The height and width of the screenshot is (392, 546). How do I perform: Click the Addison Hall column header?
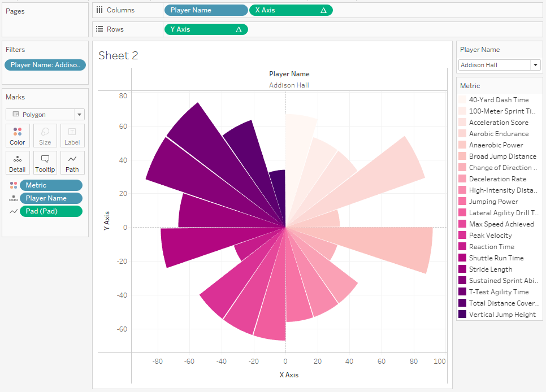pyautogui.click(x=289, y=85)
